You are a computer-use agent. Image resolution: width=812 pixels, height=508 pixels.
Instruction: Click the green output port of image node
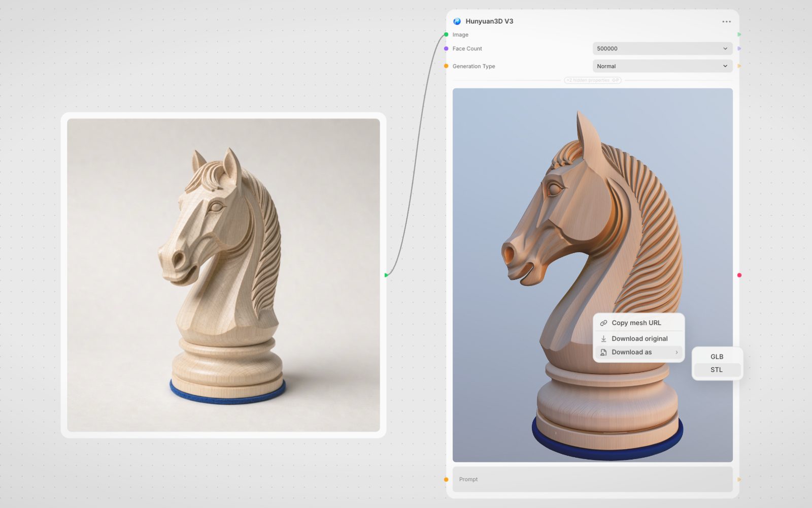tap(386, 275)
